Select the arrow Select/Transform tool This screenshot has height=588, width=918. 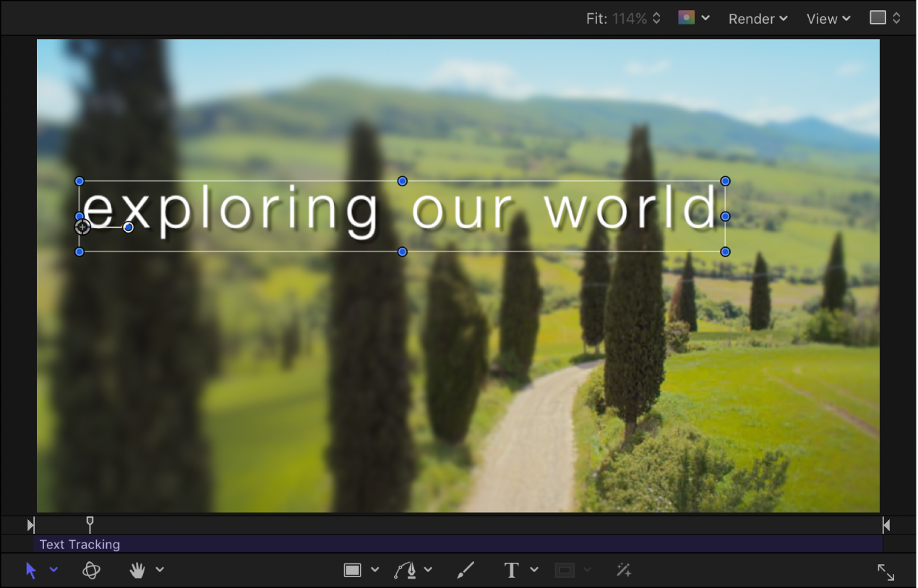[31, 570]
